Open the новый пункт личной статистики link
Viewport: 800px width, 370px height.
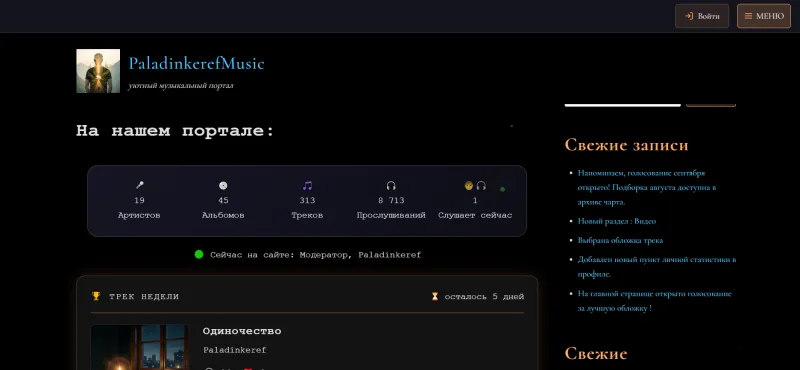click(x=657, y=266)
